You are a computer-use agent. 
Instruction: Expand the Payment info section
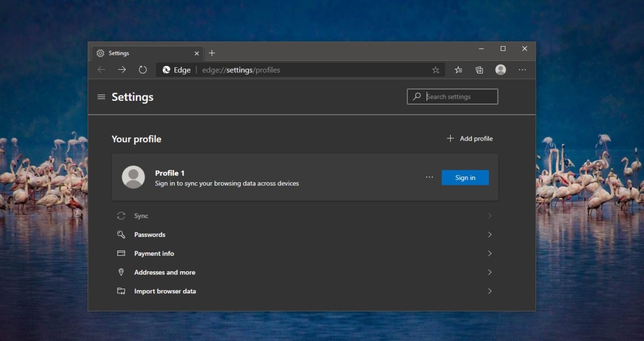pyautogui.click(x=489, y=253)
